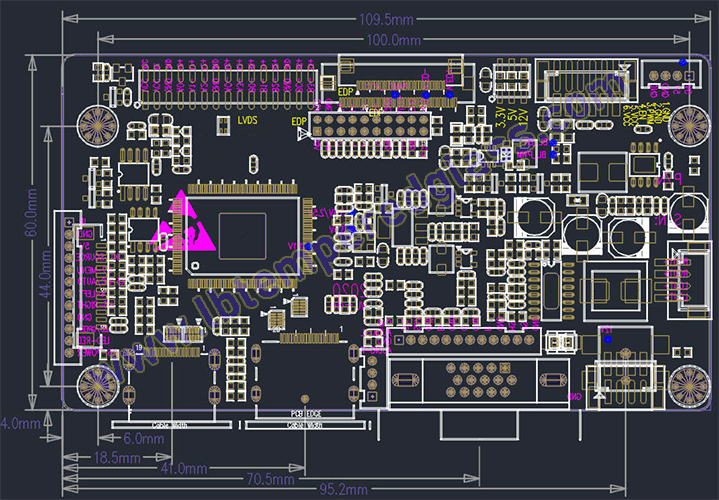Click the magenta ESD warning triangle

point(181,222)
